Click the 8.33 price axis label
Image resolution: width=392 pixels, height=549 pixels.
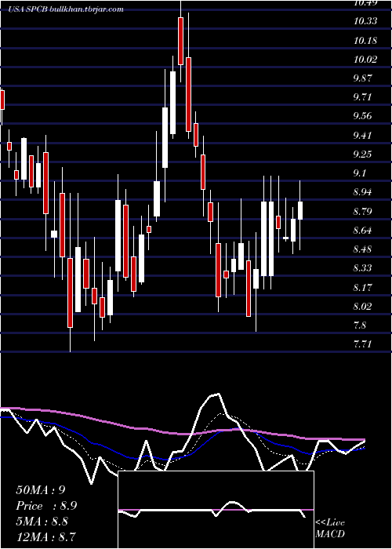pyautogui.click(x=362, y=268)
